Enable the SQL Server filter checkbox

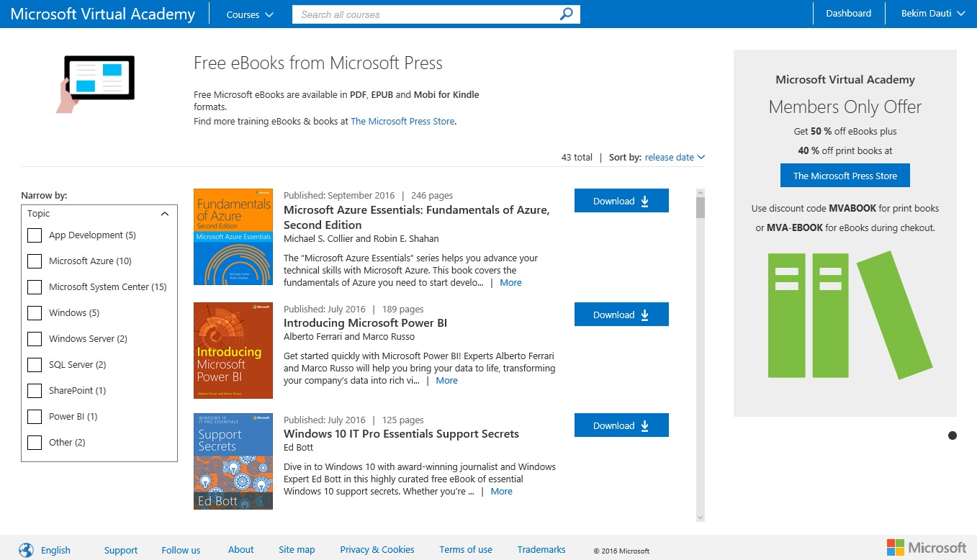tap(34, 365)
